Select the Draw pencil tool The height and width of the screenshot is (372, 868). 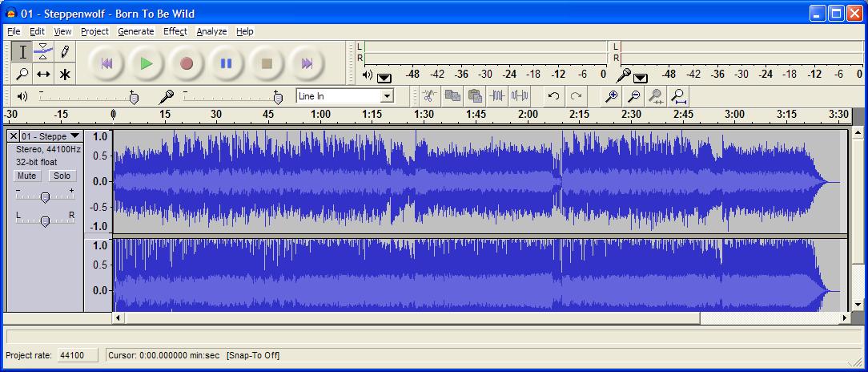point(65,52)
